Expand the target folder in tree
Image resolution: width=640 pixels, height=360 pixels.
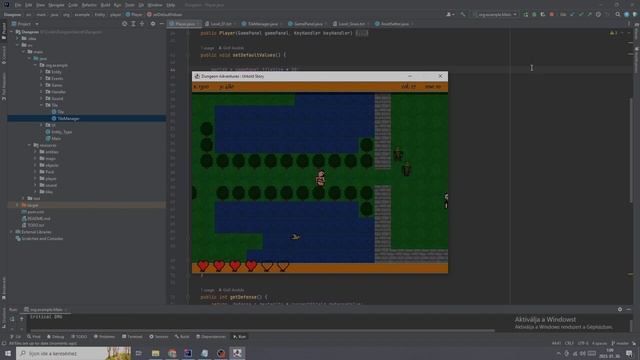(18, 205)
